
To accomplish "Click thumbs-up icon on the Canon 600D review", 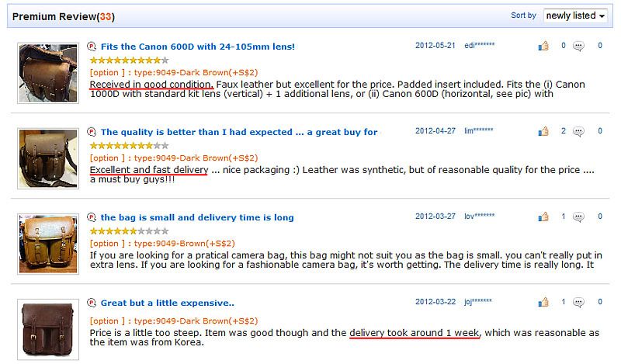I will tap(543, 46).
